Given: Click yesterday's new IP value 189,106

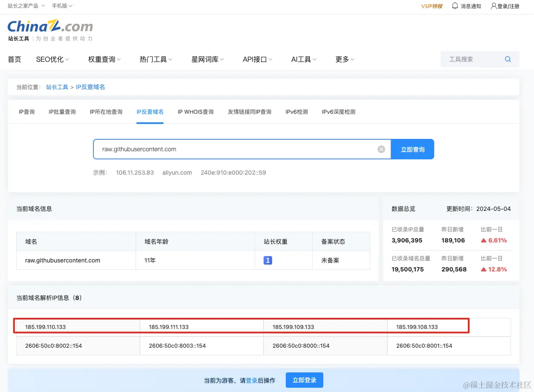Looking at the screenshot, I should click(453, 240).
